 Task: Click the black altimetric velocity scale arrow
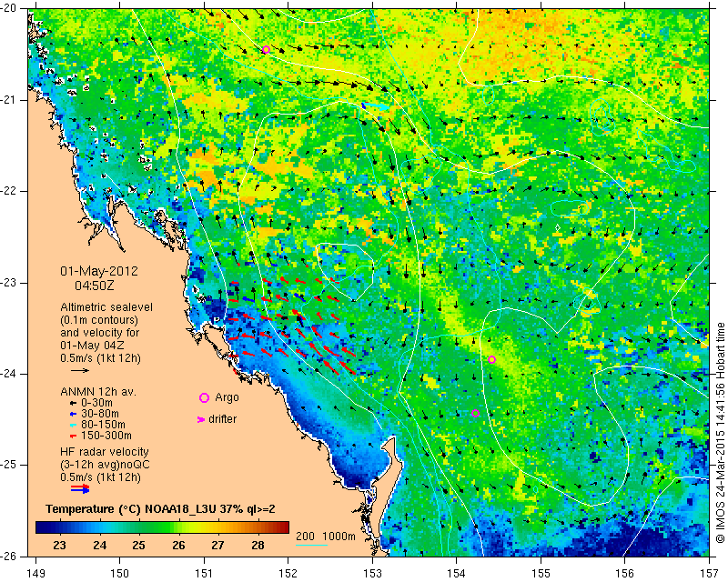pyautogui.click(x=80, y=370)
